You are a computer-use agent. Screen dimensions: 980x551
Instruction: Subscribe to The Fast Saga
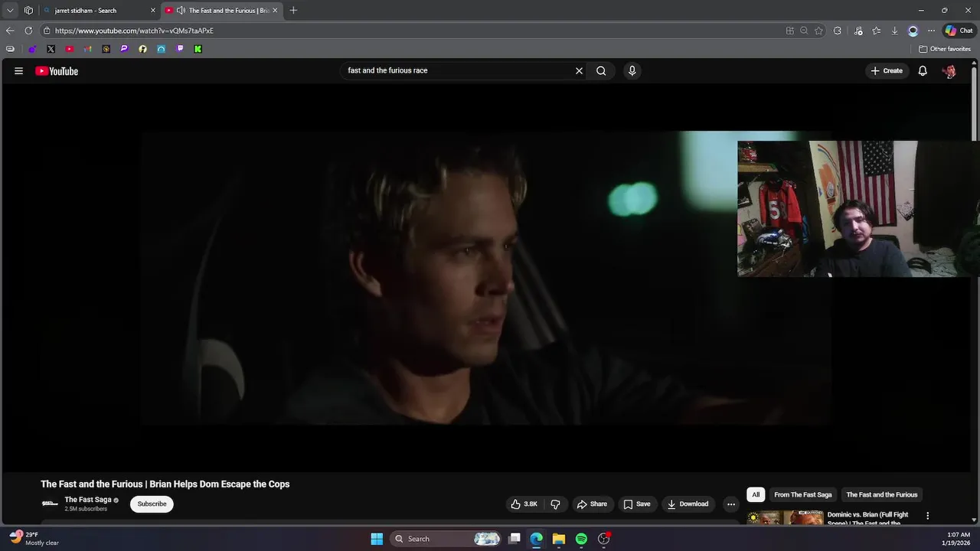[152, 504]
